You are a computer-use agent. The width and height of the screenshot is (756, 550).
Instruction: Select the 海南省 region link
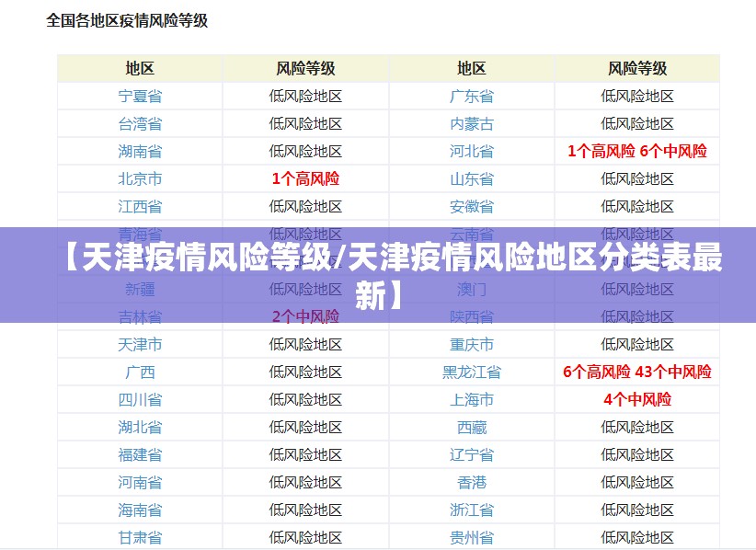tap(140, 510)
